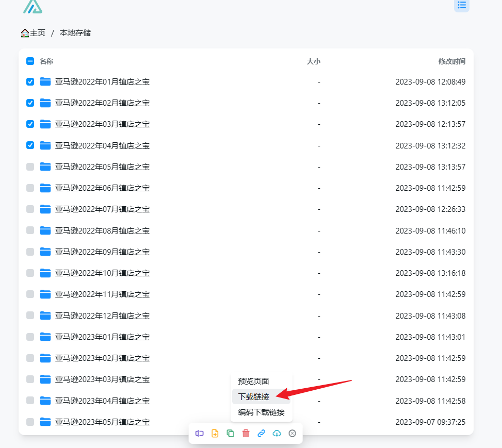Click the red trash delete icon
Image resolution: width=502 pixels, height=448 pixels.
point(246,434)
